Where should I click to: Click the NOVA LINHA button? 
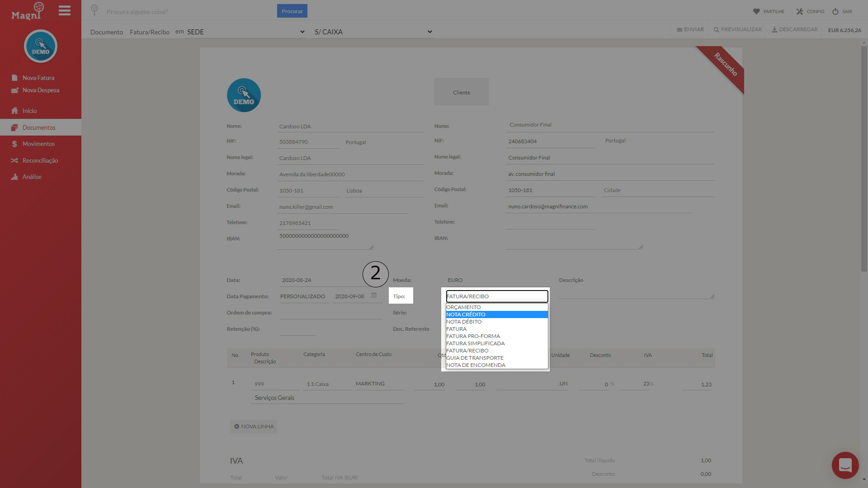coord(254,427)
